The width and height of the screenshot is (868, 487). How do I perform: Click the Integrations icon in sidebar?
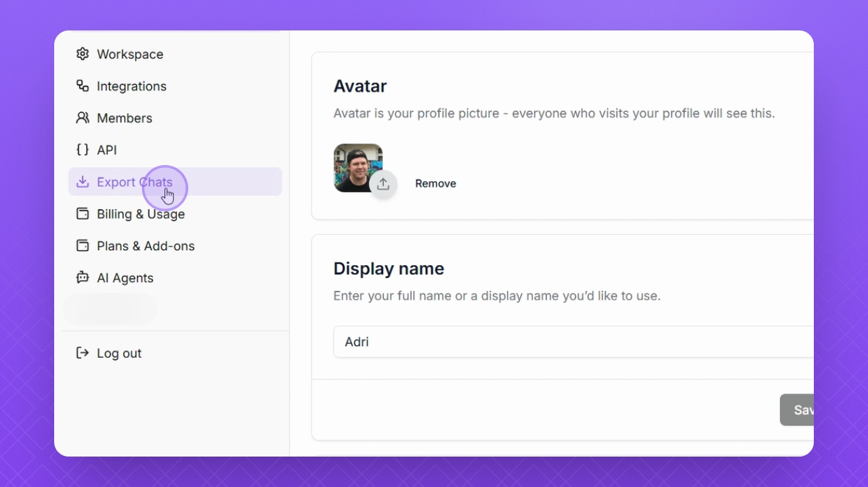[x=83, y=86]
